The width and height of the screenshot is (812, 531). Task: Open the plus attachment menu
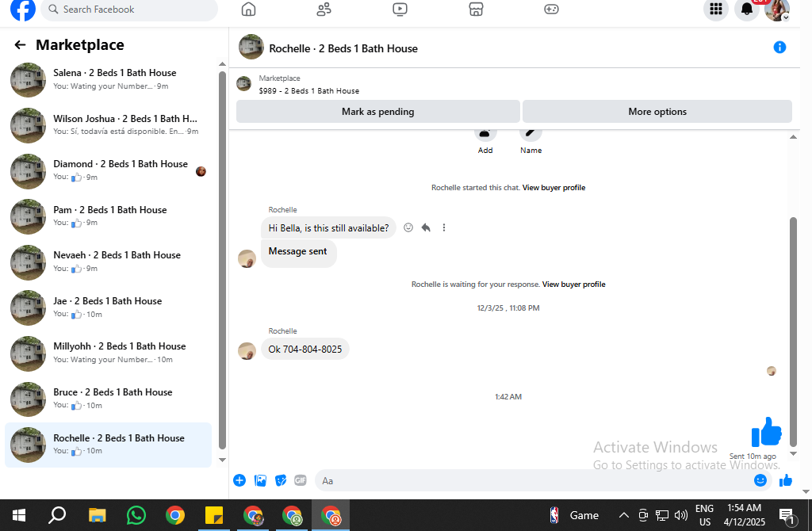[239, 480]
